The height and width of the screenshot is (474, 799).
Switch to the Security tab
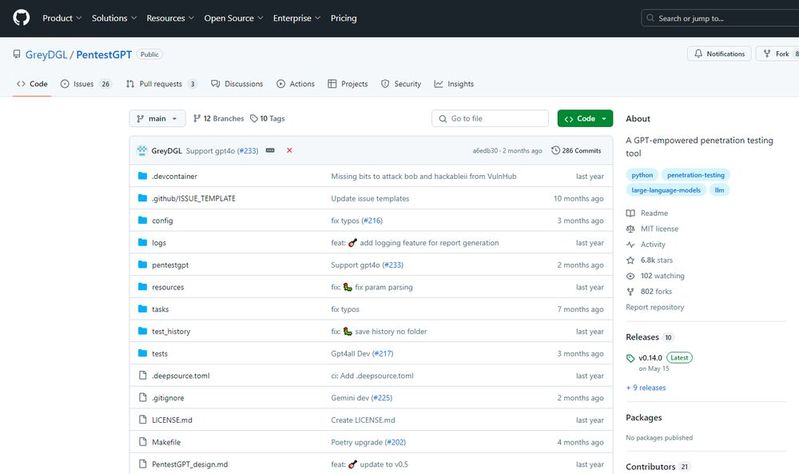click(x=401, y=84)
